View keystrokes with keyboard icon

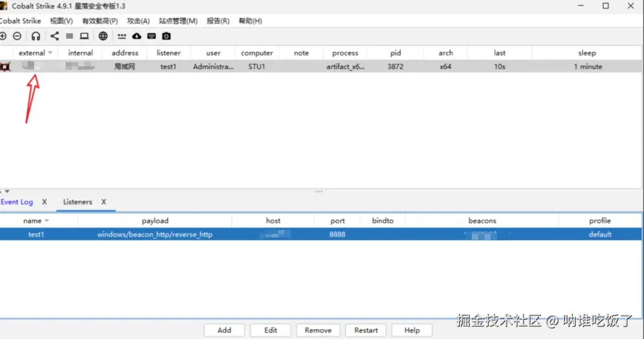point(152,36)
